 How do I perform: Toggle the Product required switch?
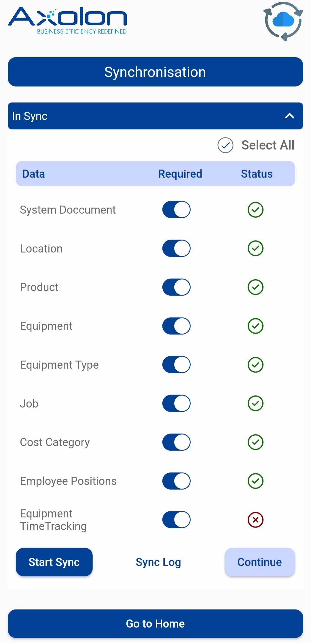coord(176,287)
